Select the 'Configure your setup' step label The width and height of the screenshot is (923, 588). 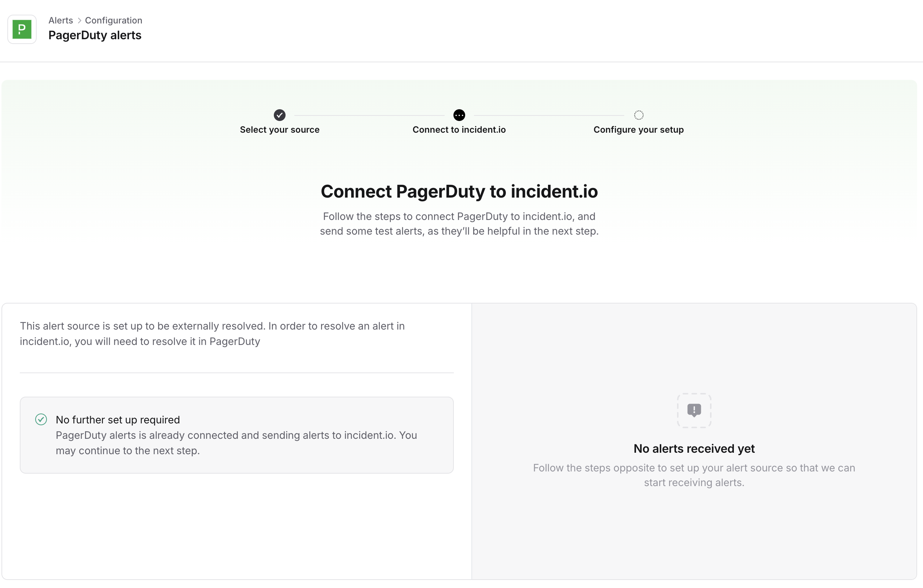coord(638,129)
